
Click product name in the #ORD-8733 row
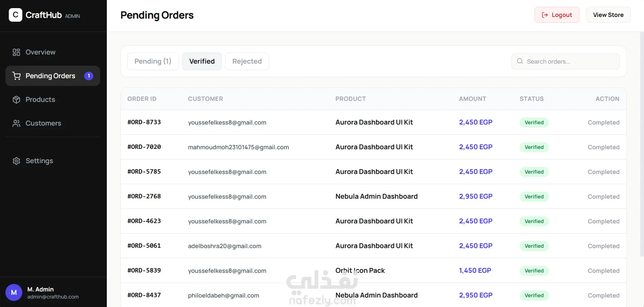click(374, 122)
